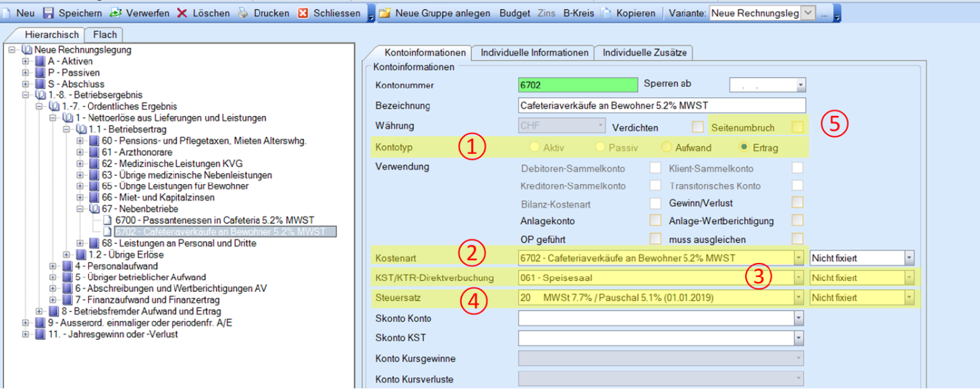
Task: Click the Neu document icon in toolbar
Action: [7, 13]
